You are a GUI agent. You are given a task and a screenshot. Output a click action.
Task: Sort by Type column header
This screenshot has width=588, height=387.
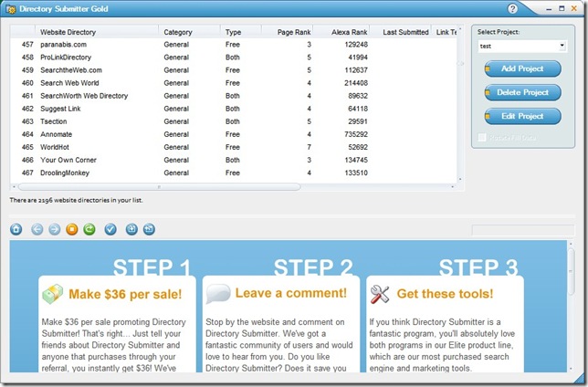coord(241,32)
